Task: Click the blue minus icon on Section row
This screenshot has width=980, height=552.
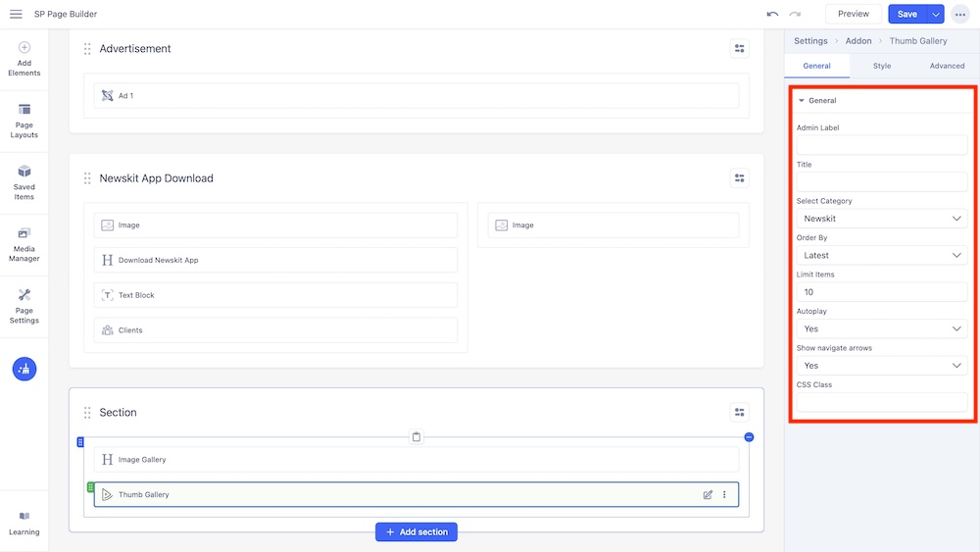Action: click(749, 437)
